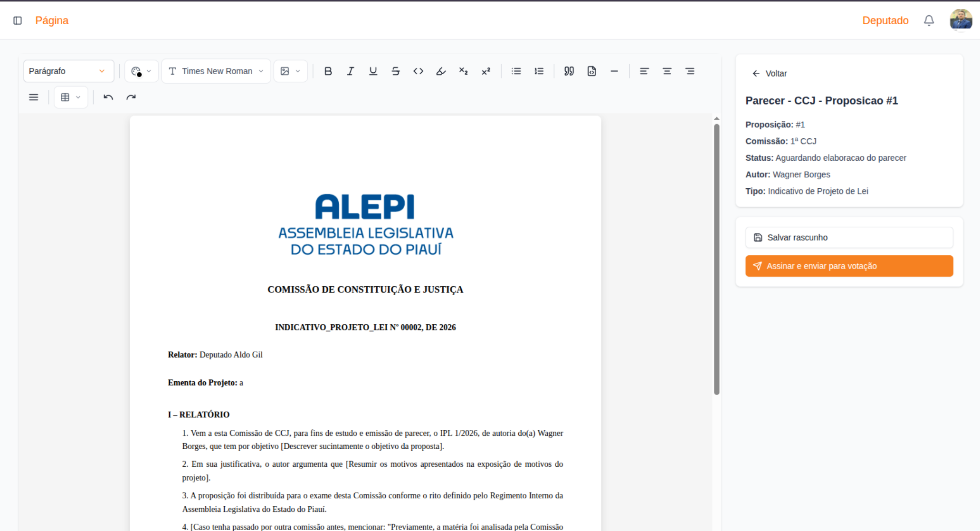Screen dimensions: 980x531
Task: Toggle the sidebar panel icon
Action: [18, 20]
